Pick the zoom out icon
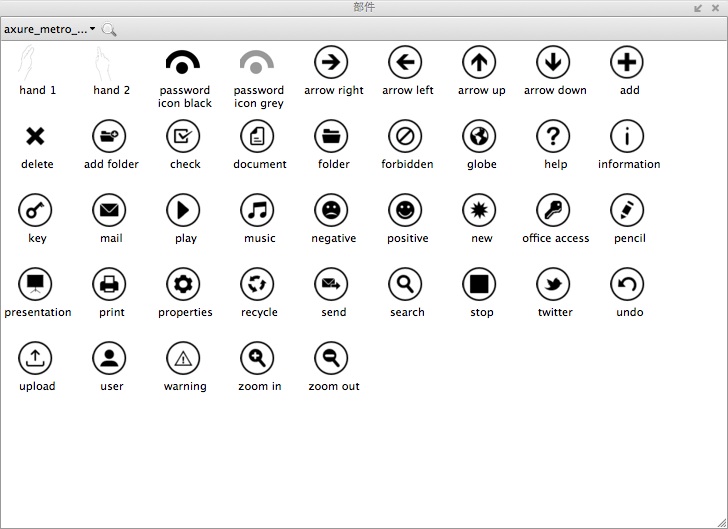Screen dimensions: 728x529 pos(331,358)
